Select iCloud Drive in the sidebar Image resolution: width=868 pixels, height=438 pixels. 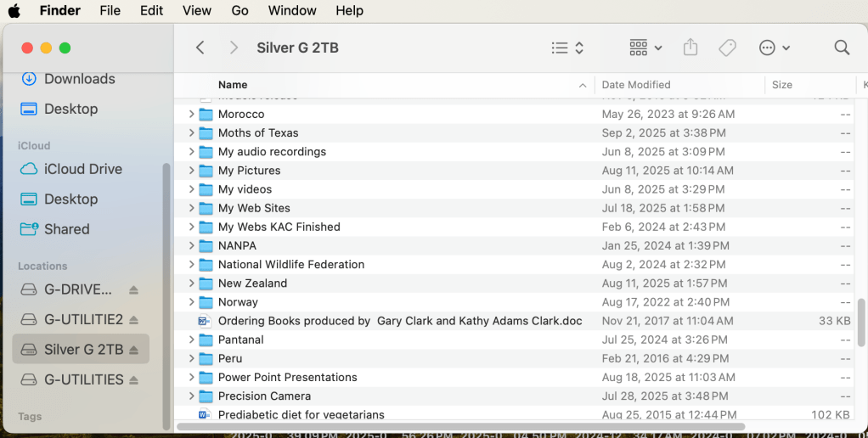click(x=82, y=169)
